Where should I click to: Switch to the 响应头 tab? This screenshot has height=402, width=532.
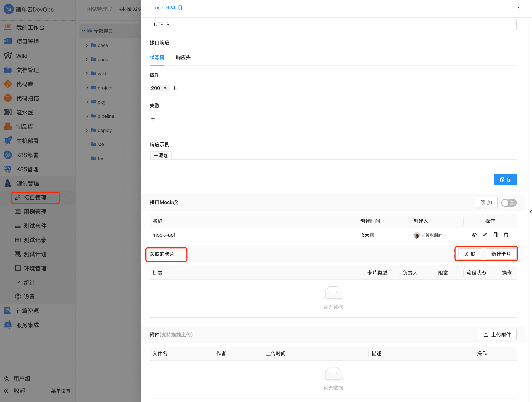coord(183,57)
